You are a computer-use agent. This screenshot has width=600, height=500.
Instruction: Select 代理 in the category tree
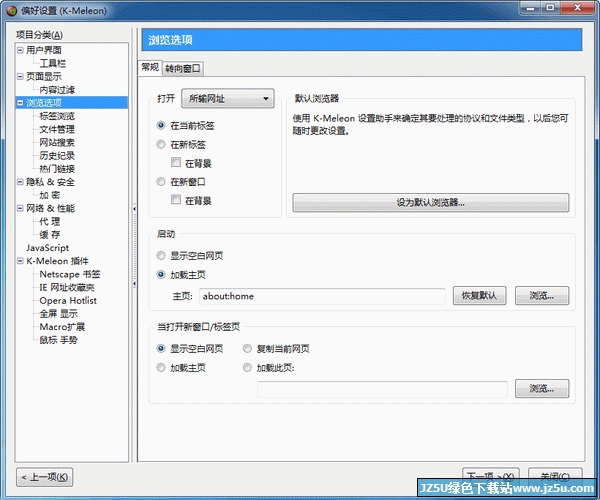tap(50, 221)
